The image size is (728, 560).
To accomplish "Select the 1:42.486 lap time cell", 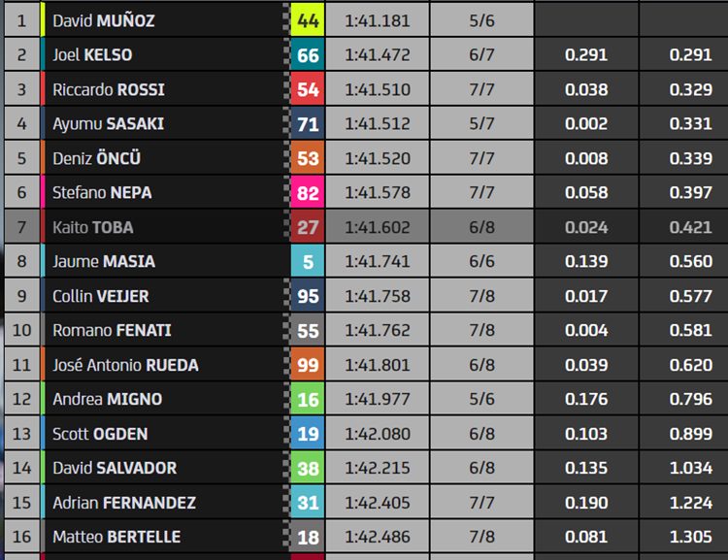I will tap(377, 537).
